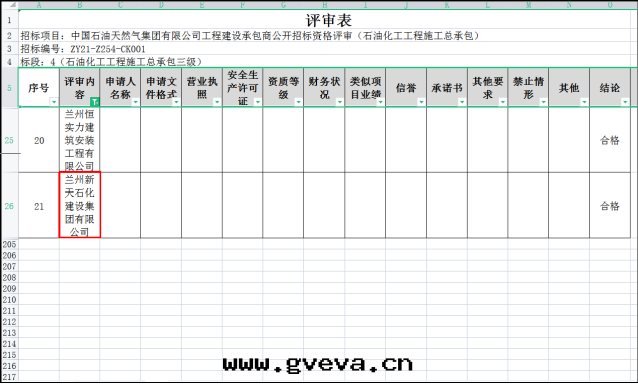Open the 其他要求 filter dropdown
Screen dimensions: 638x384
click(x=503, y=102)
